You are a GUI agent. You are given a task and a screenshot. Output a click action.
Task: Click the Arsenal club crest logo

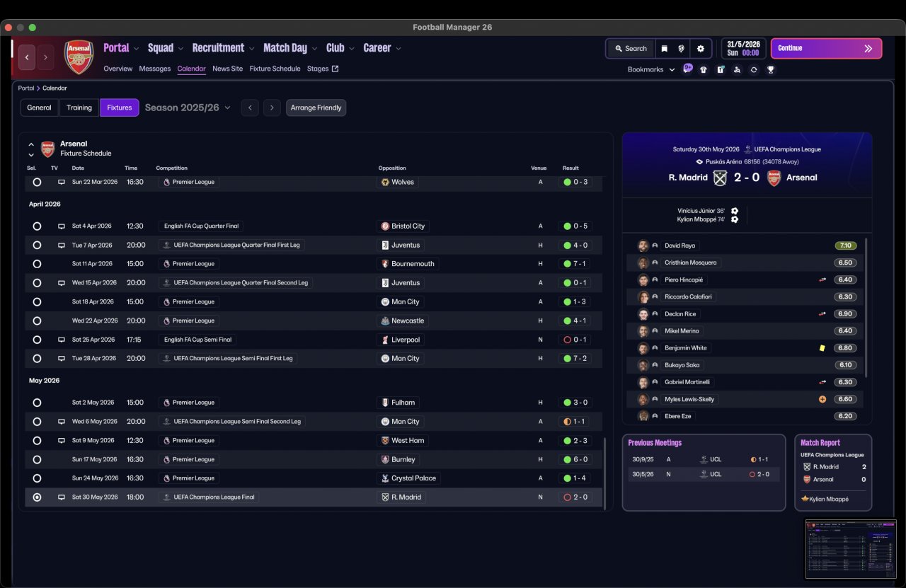point(79,57)
